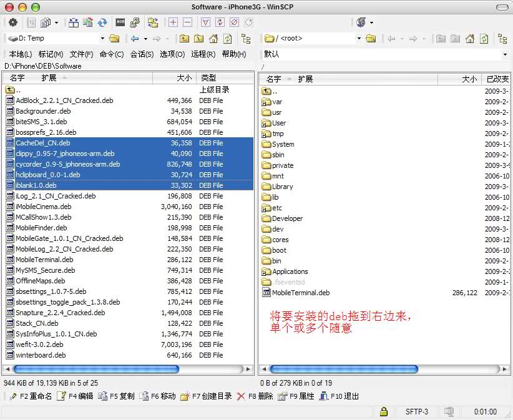Click the Compare Directories toolbar icon
Image resolution: width=513 pixels, height=420 pixels.
[x=74, y=22]
